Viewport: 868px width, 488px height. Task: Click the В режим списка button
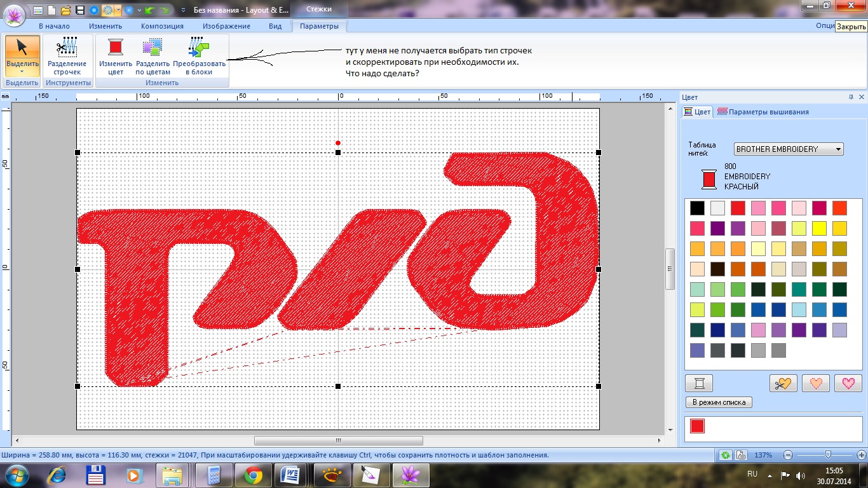[719, 402]
